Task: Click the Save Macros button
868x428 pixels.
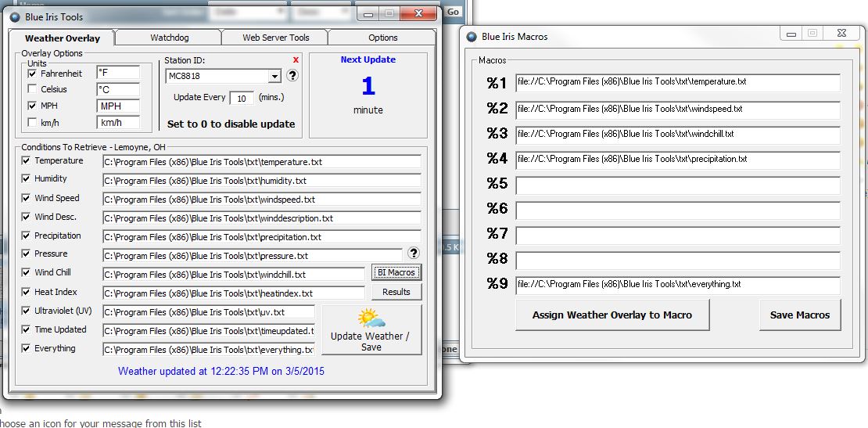Action: [800, 315]
